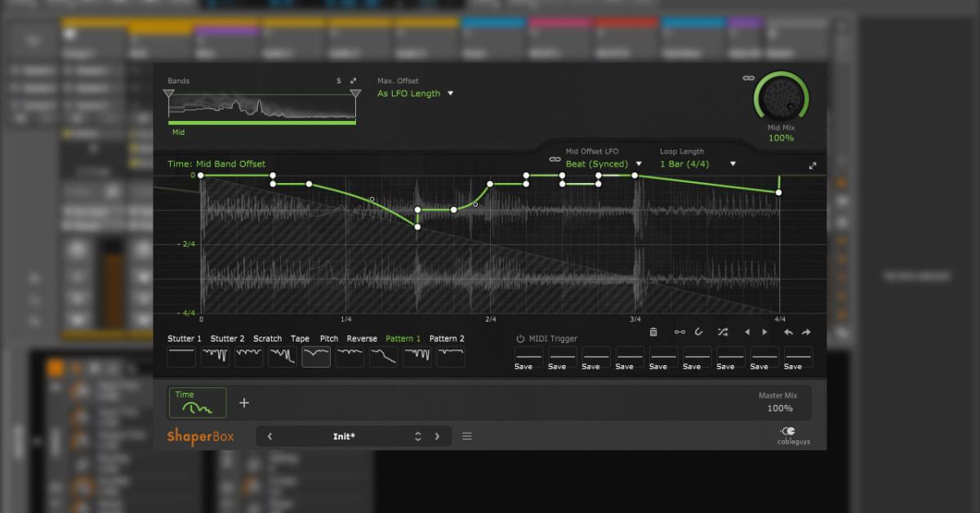
Task: Go to the next preset after Init*
Action: (x=437, y=436)
